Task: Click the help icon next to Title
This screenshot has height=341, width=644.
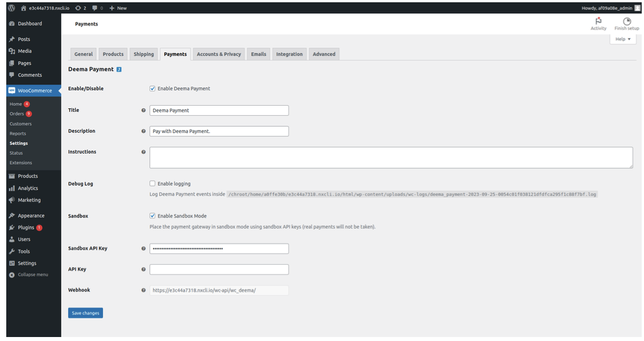Action: click(143, 110)
